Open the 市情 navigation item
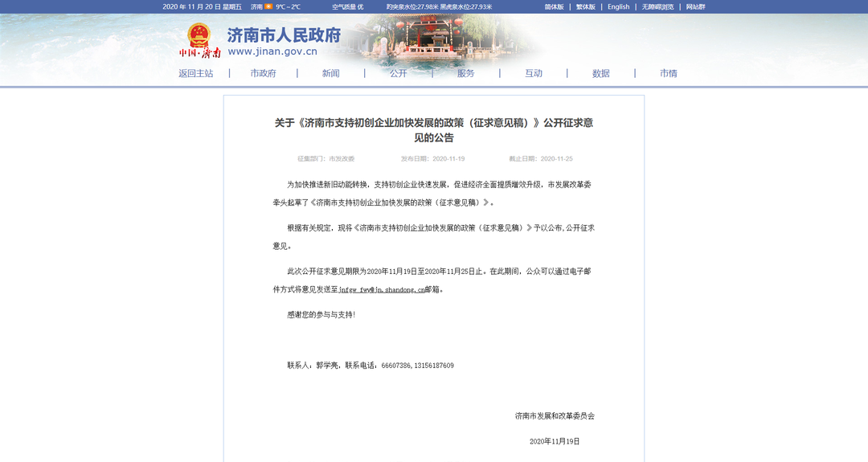This screenshot has height=462, width=868. pyautogui.click(x=668, y=73)
